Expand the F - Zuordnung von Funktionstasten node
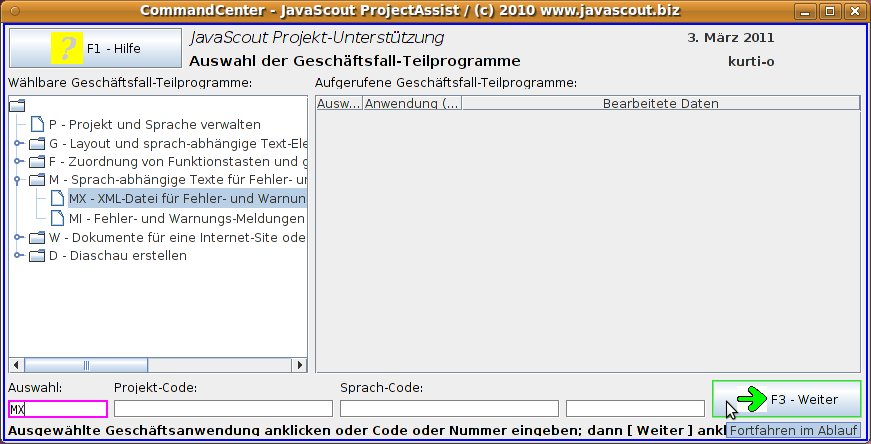This screenshot has height=444, width=871. [17, 162]
